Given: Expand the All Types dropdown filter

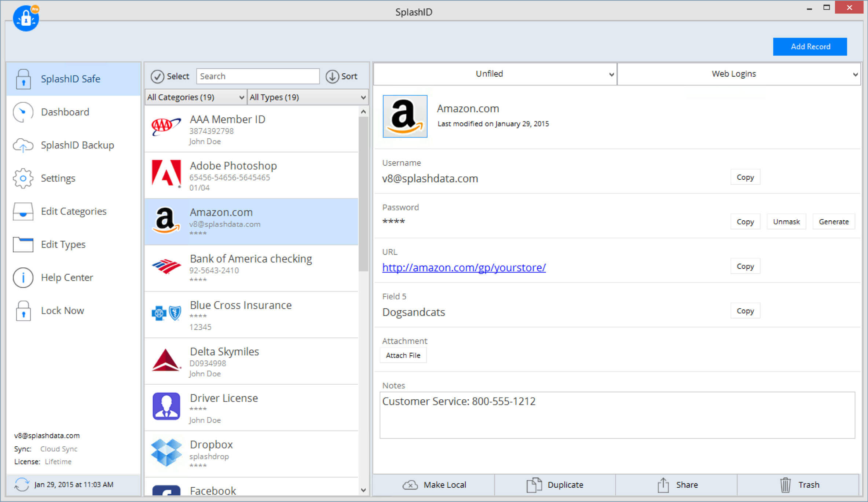Looking at the screenshot, I should (306, 97).
